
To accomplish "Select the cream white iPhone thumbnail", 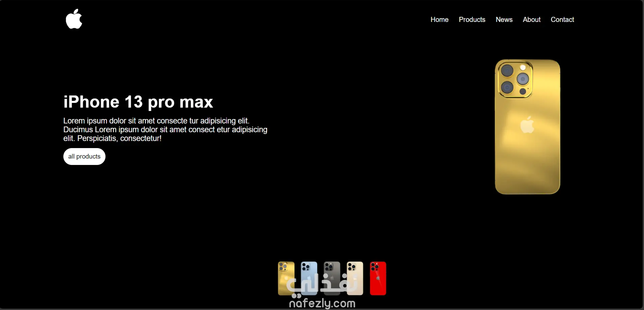I will click(x=355, y=278).
